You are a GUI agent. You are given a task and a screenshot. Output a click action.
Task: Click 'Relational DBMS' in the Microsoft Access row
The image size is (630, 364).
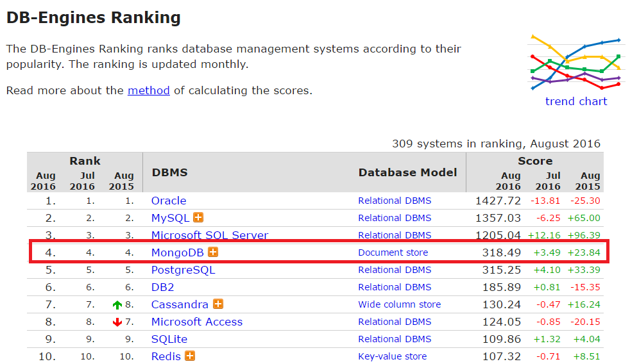tap(395, 322)
